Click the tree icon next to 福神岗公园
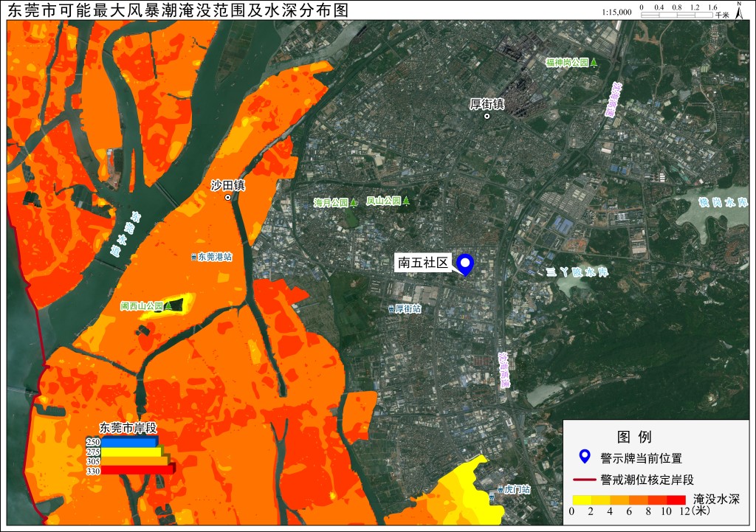This screenshot has height=532, width=756. [594, 62]
